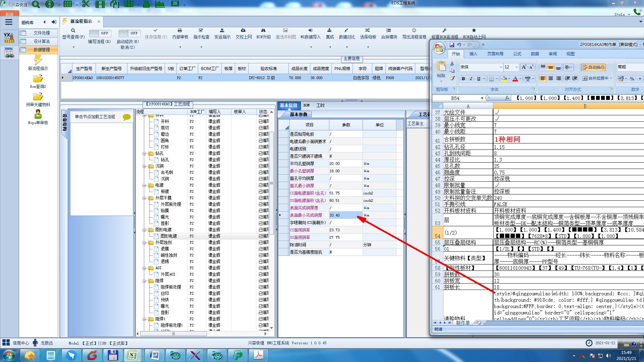The width and height of the screenshot is (644, 362).
Task: Open the Excel font size dropdown
Action: coord(517,67)
